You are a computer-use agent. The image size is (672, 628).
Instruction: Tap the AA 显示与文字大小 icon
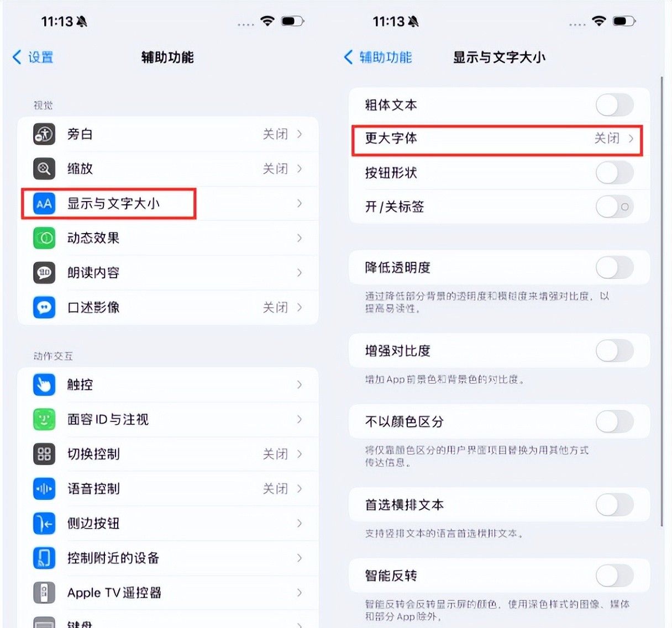pos(44,204)
